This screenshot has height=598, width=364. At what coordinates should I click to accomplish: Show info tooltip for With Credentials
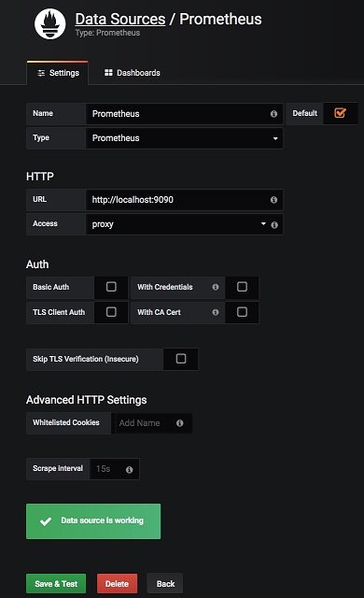pos(216,287)
